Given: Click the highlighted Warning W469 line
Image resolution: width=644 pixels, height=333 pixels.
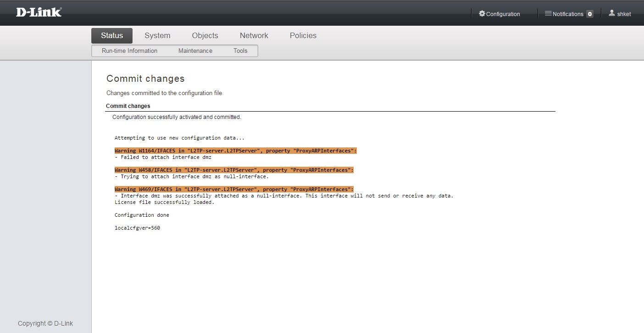Looking at the screenshot, I should pyautogui.click(x=234, y=189).
